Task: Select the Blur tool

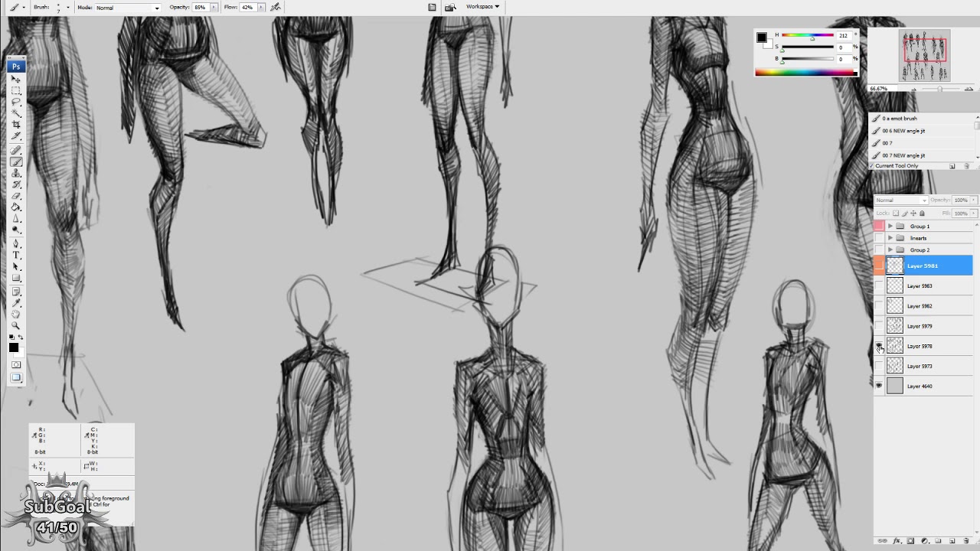Action: click(x=15, y=219)
